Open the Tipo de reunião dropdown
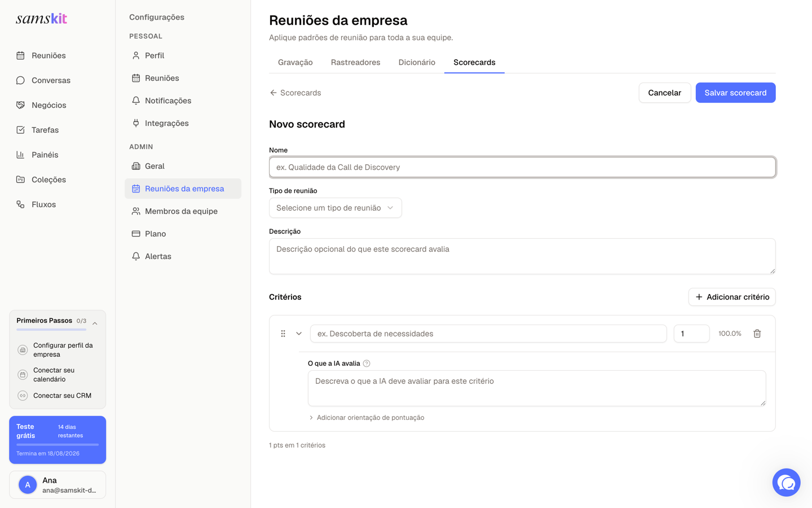Screen dimensions: 812x508 point(336,208)
